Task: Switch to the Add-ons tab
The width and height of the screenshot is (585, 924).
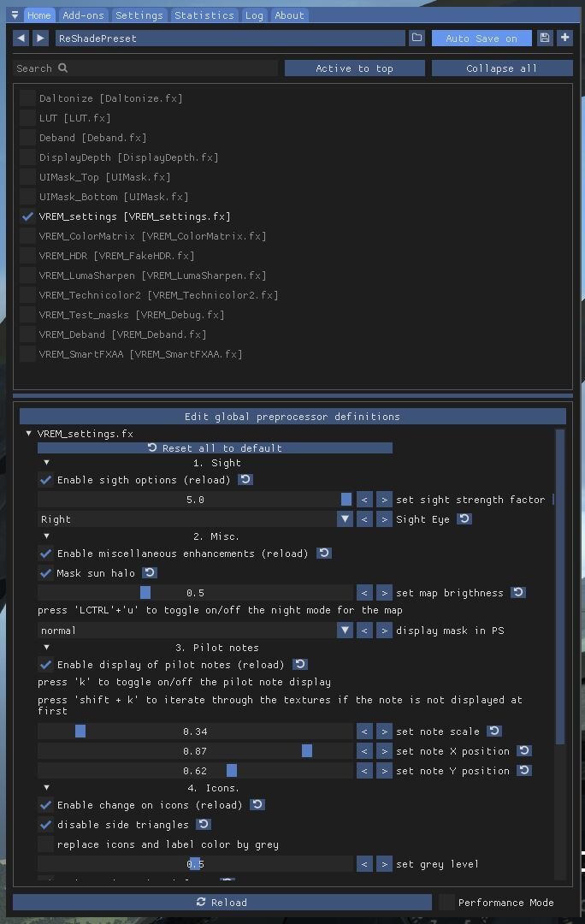Action: click(83, 15)
